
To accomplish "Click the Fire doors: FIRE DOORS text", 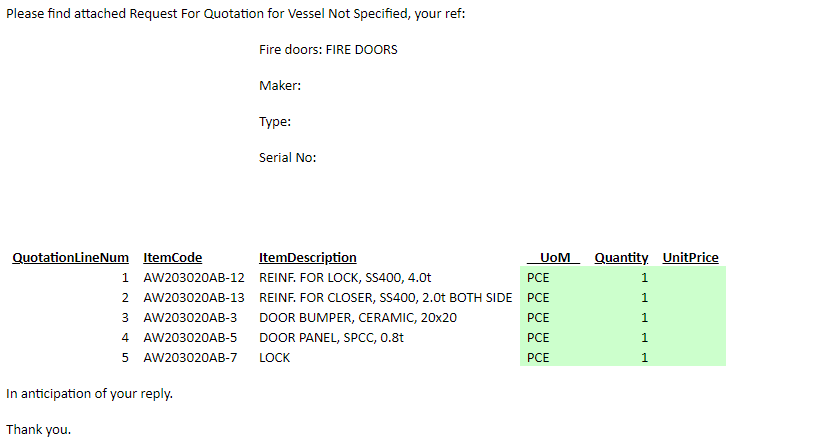I will [328, 49].
